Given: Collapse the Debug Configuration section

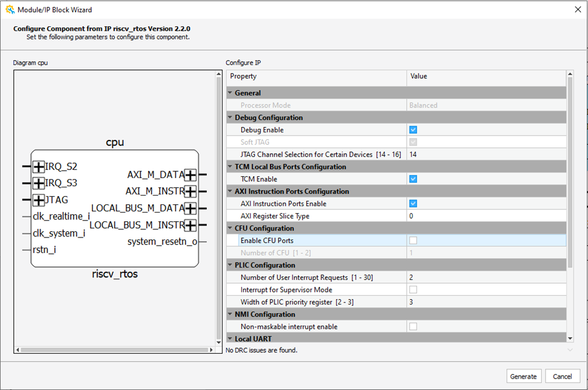Looking at the screenshot, I should tap(230, 117).
